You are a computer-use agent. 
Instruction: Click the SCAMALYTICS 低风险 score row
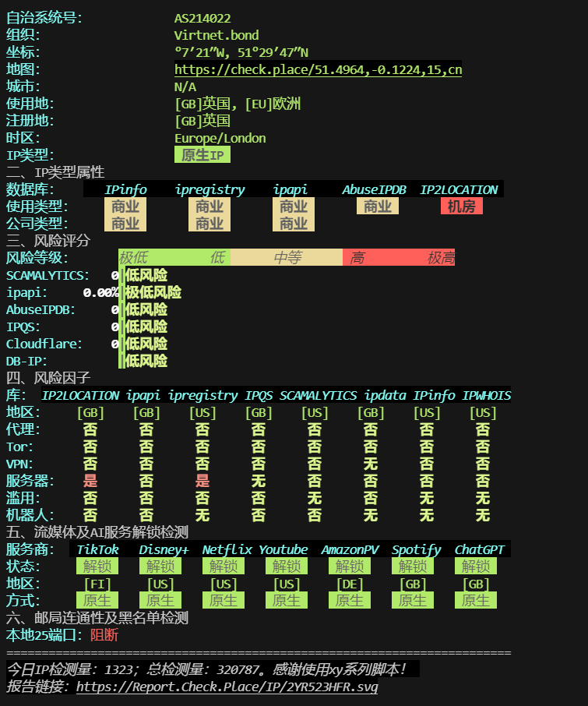point(146,275)
